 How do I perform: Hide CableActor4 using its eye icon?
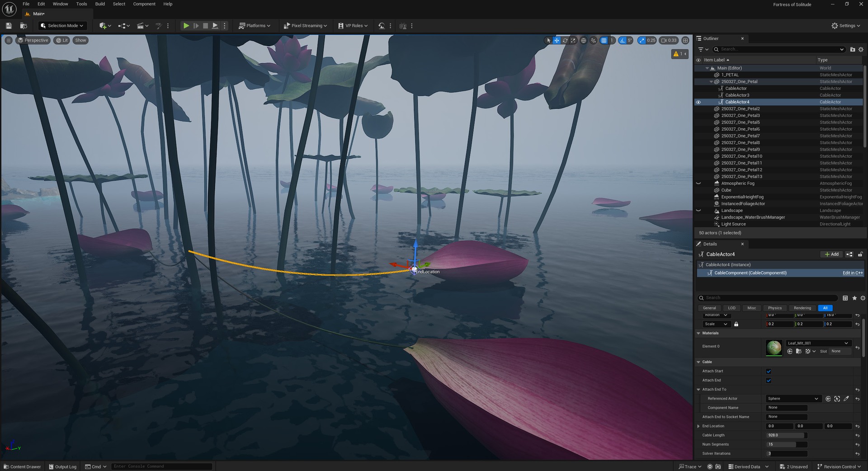tap(698, 102)
